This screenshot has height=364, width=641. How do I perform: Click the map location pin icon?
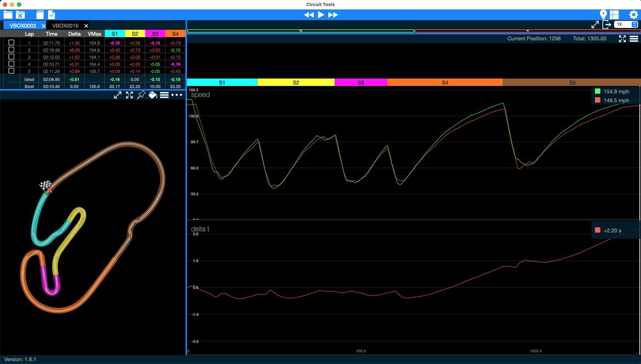click(603, 15)
